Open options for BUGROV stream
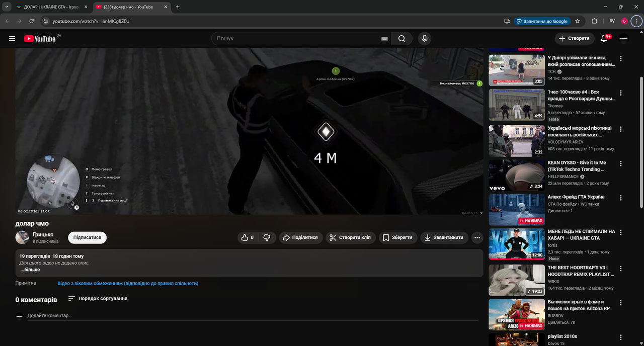 coord(620,303)
